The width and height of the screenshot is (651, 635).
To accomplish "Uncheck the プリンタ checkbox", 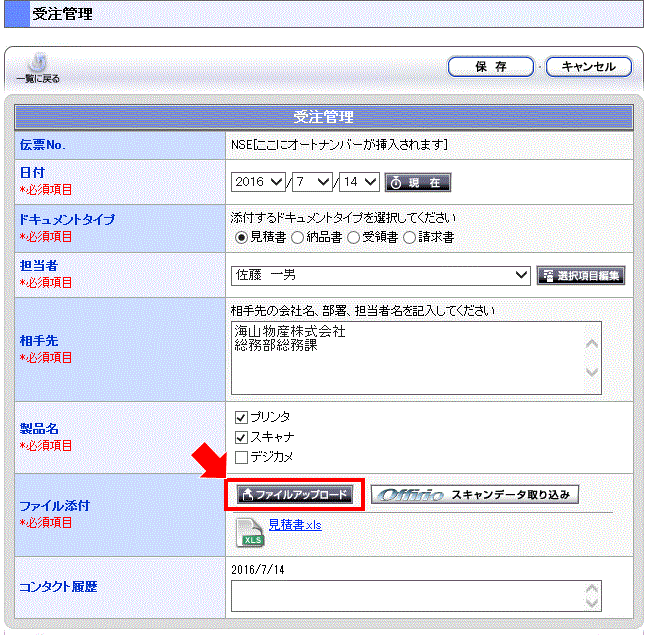I will pyautogui.click(x=240, y=417).
